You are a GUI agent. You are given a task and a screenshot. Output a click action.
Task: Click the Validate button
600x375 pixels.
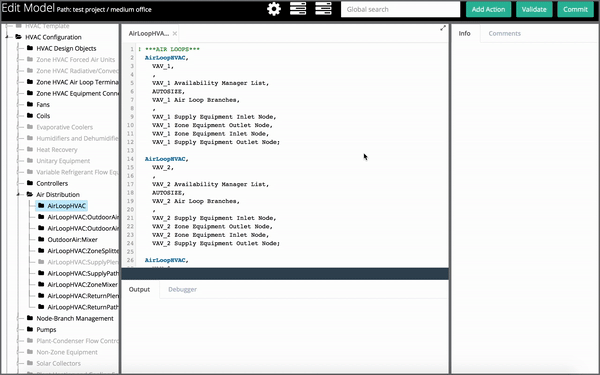tap(534, 9)
